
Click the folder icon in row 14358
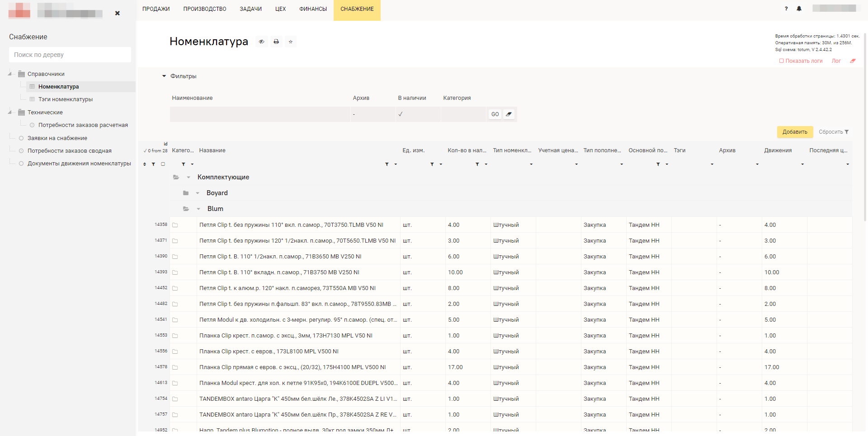175,225
